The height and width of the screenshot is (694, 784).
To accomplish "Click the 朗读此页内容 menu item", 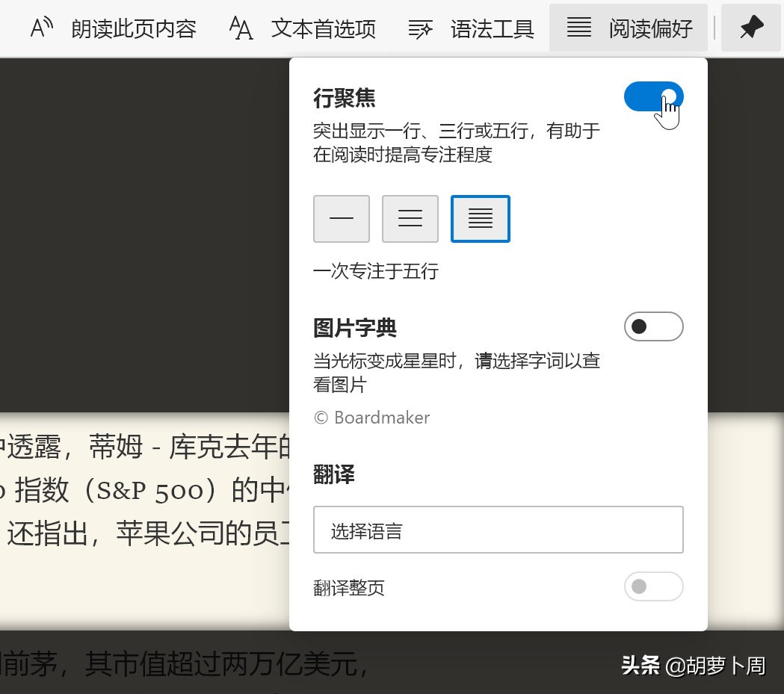I will point(133,28).
